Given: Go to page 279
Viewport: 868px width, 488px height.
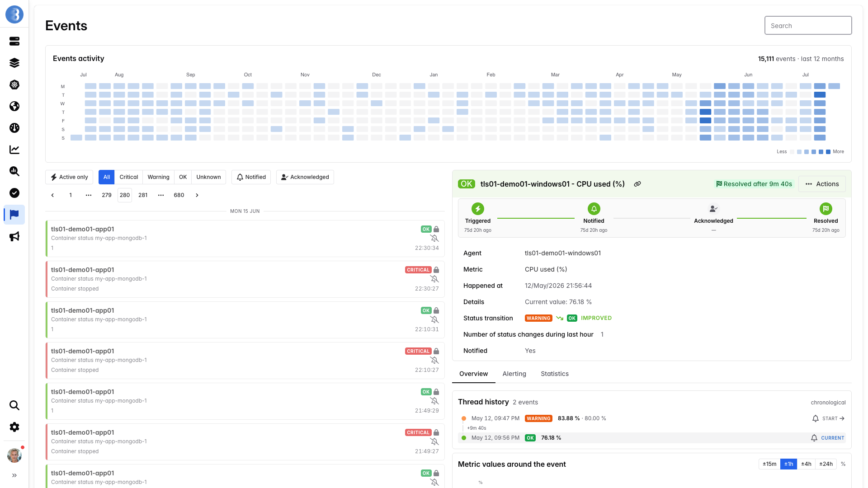Looking at the screenshot, I should coord(107,195).
